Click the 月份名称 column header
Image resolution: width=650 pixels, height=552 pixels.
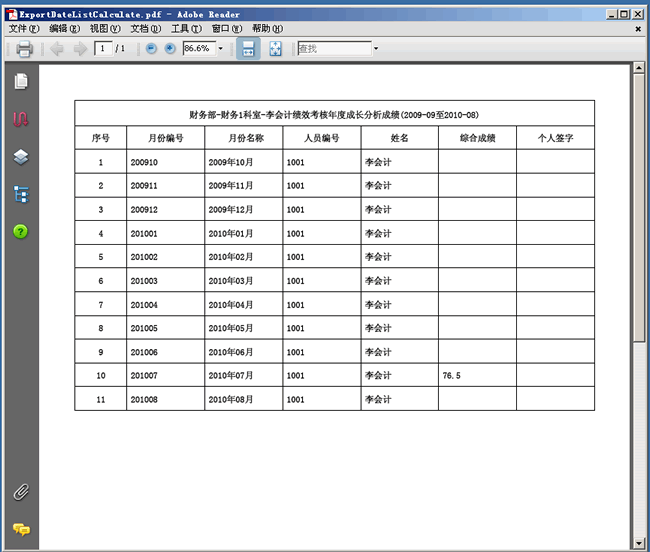click(x=246, y=138)
